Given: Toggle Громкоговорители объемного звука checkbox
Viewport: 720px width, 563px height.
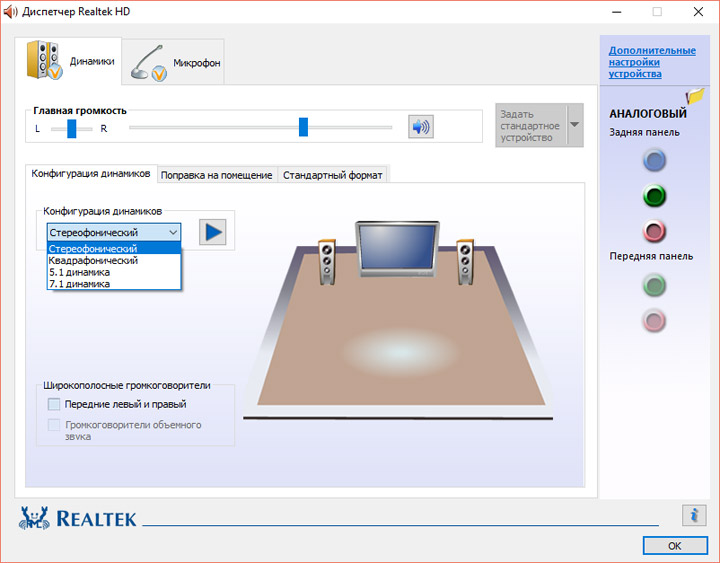Looking at the screenshot, I should pyautogui.click(x=54, y=425).
